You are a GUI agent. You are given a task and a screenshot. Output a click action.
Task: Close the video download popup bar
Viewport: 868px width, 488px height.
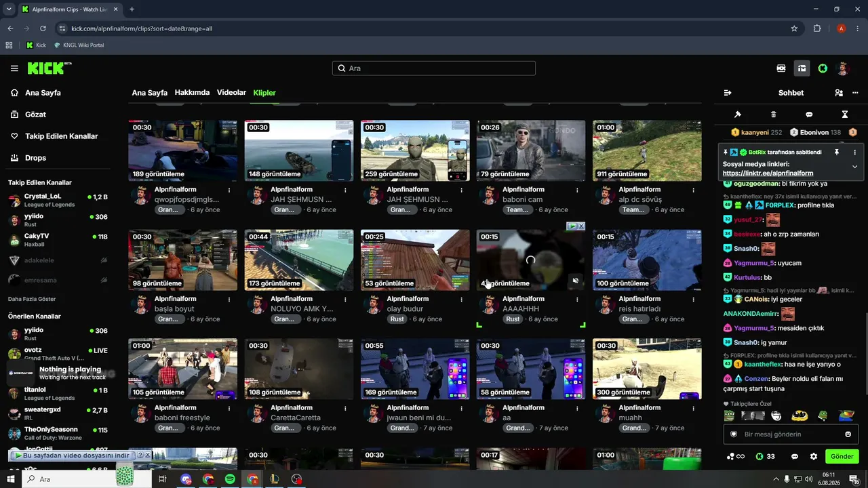pos(147,455)
